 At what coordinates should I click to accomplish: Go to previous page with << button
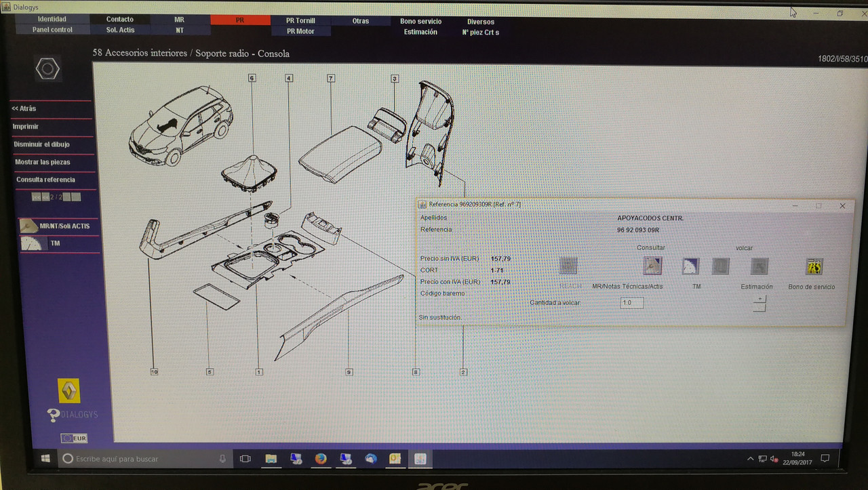pos(45,197)
